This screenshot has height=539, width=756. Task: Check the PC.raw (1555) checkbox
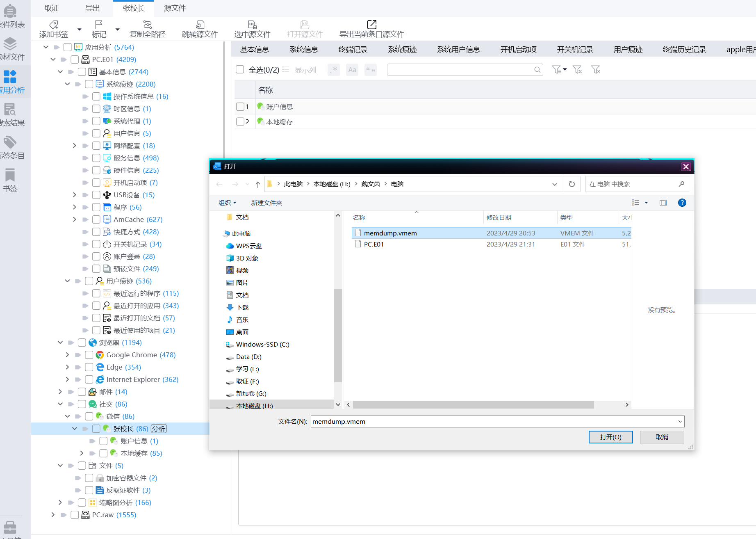pos(75,515)
